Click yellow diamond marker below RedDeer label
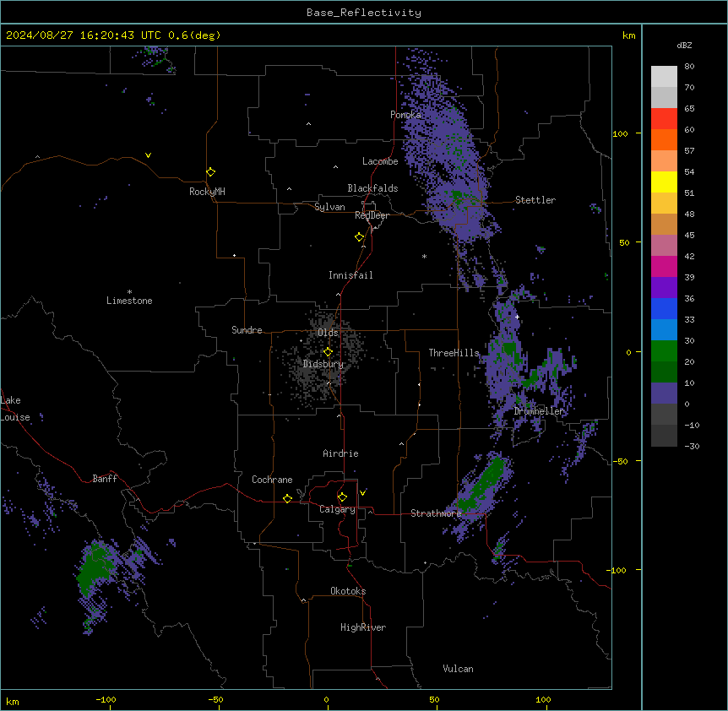This screenshot has height=711, width=728. 359,237
